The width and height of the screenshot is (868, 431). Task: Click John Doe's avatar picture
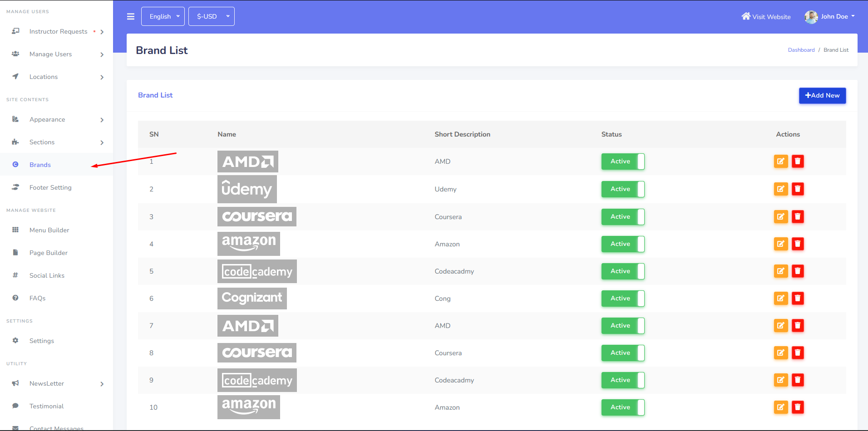[x=811, y=17]
